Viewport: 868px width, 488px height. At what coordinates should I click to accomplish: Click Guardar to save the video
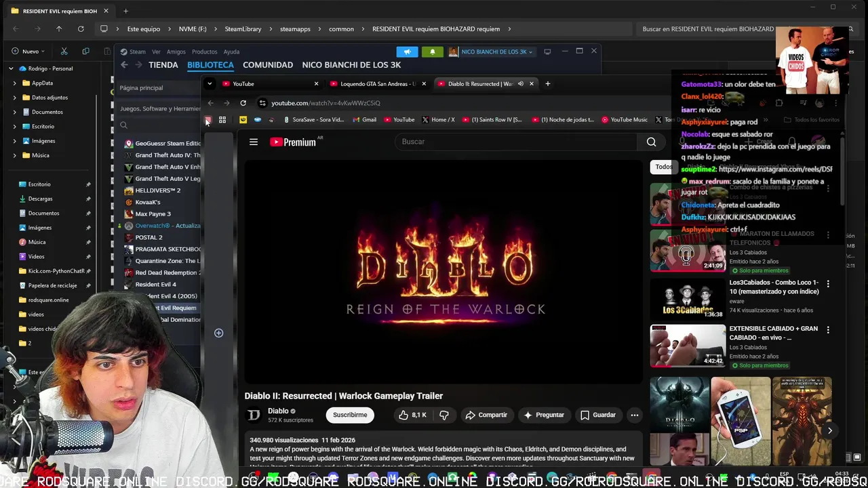pos(598,415)
